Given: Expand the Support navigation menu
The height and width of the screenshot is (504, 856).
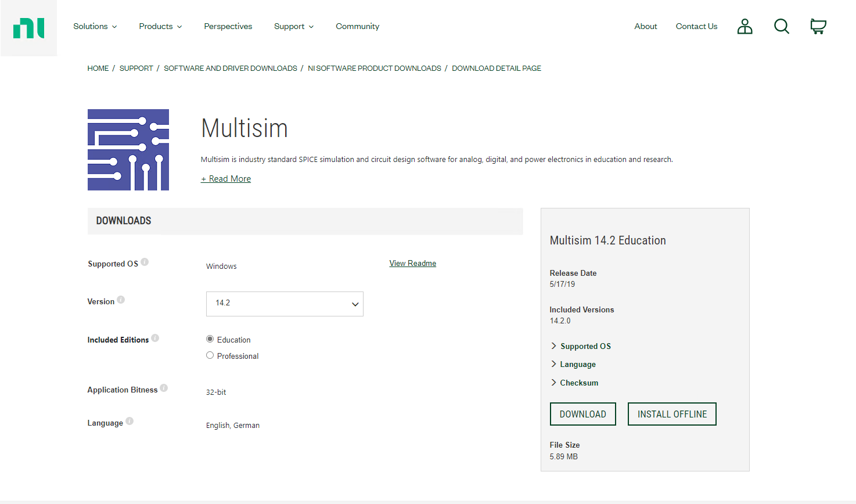Looking at the screenshot, I should point(294,26).
